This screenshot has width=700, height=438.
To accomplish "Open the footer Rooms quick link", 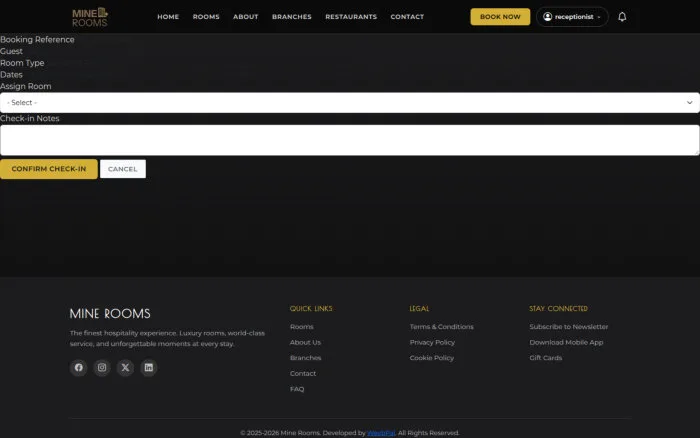I will (x=302, y=327).
